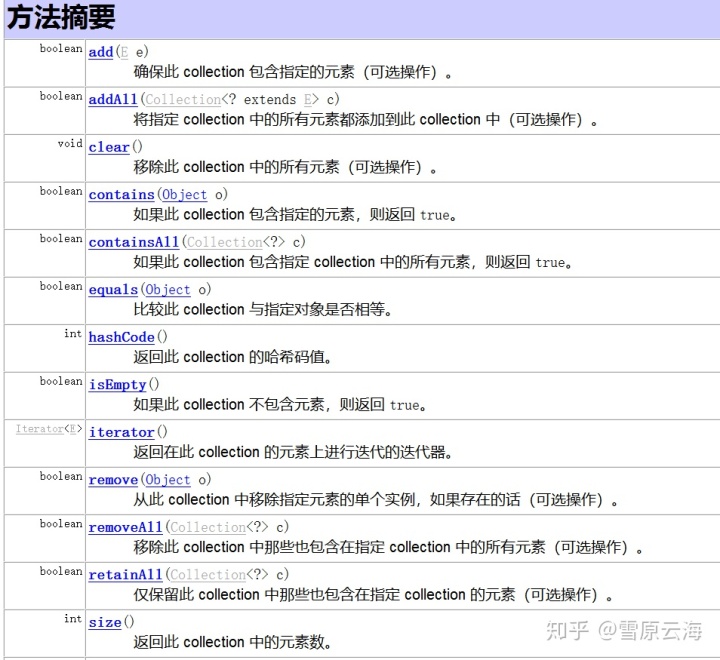Click Collection type link in retainAll parameters
The width and height of the screenshot is (720, 660).
coord(208,575)
